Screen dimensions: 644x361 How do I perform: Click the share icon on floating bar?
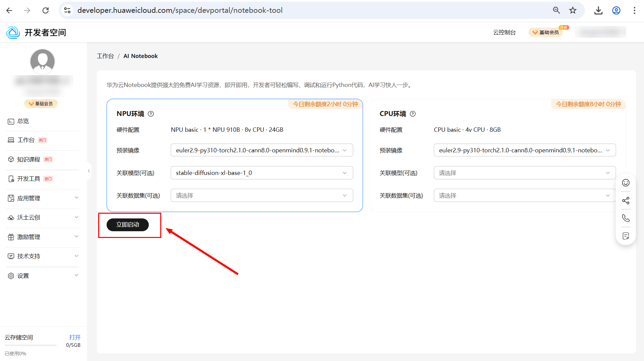coord(626,201)
